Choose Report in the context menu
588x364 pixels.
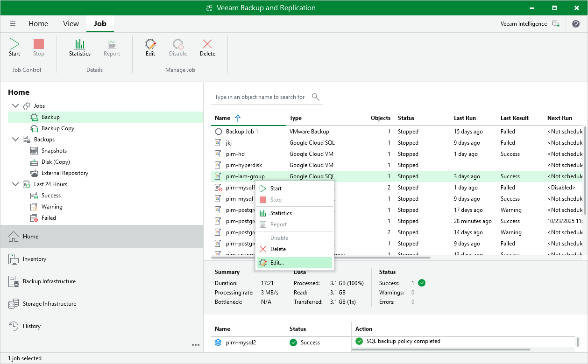click(x=294, y=224)
